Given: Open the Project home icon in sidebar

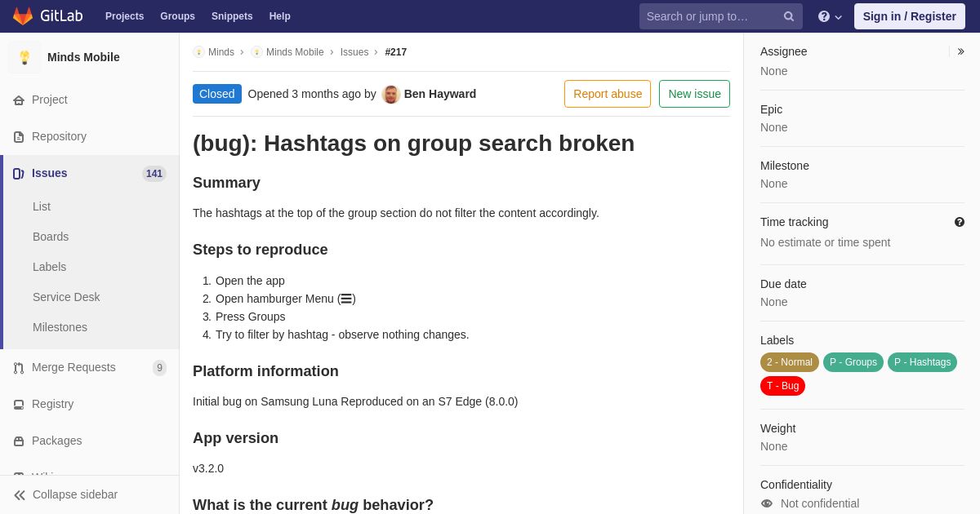Looking at the screenshot, I should click(19, 100).
